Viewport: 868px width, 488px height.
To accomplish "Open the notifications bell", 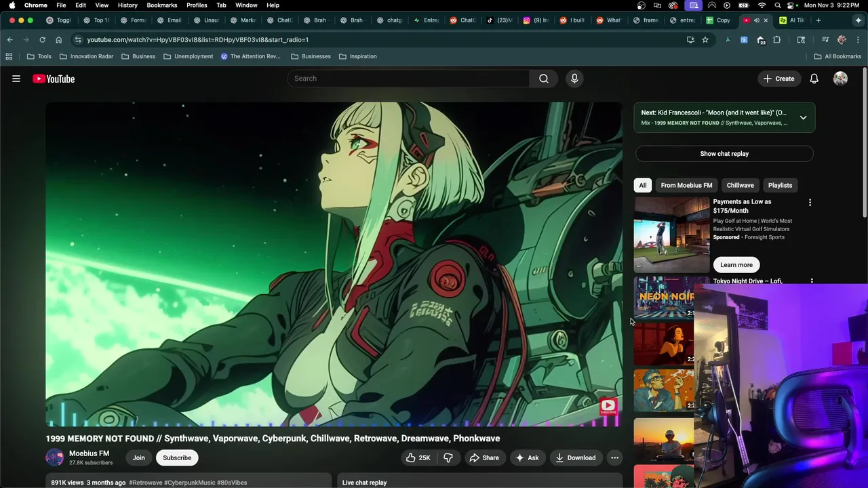I will tap(814, 79).
